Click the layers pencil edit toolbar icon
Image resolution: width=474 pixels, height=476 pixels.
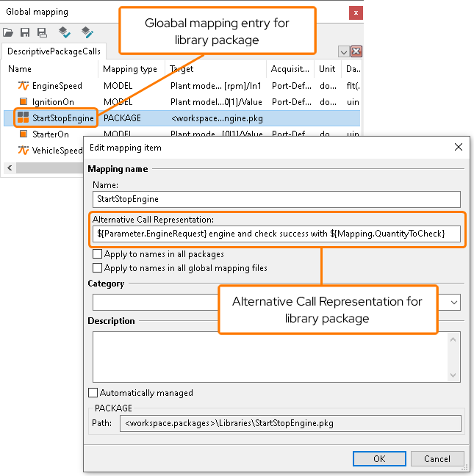(87, 32)
